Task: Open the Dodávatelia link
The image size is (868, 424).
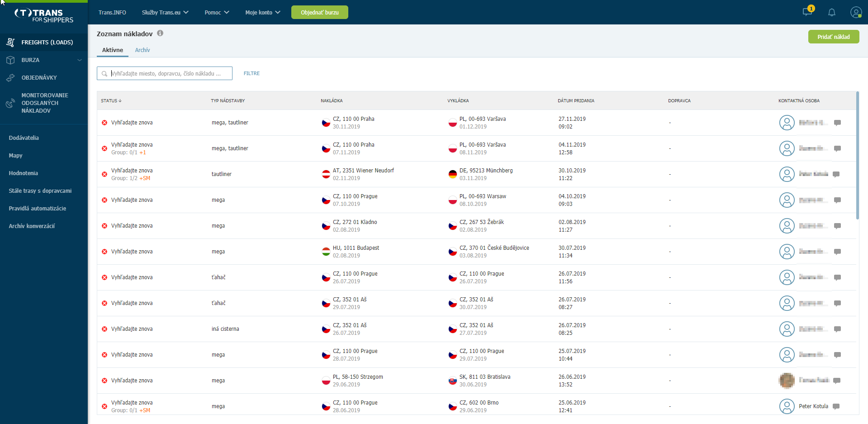Action: pyautogui.click(x=24, y=138)
